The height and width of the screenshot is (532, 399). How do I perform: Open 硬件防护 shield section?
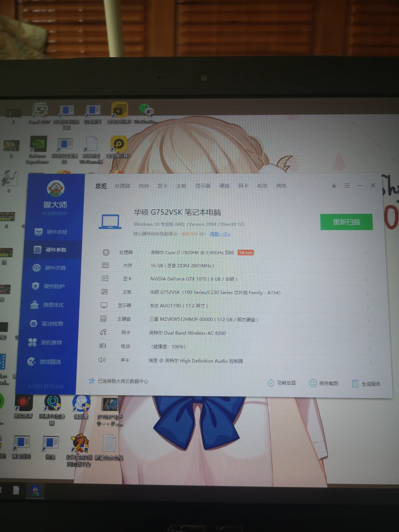(48, 286)
